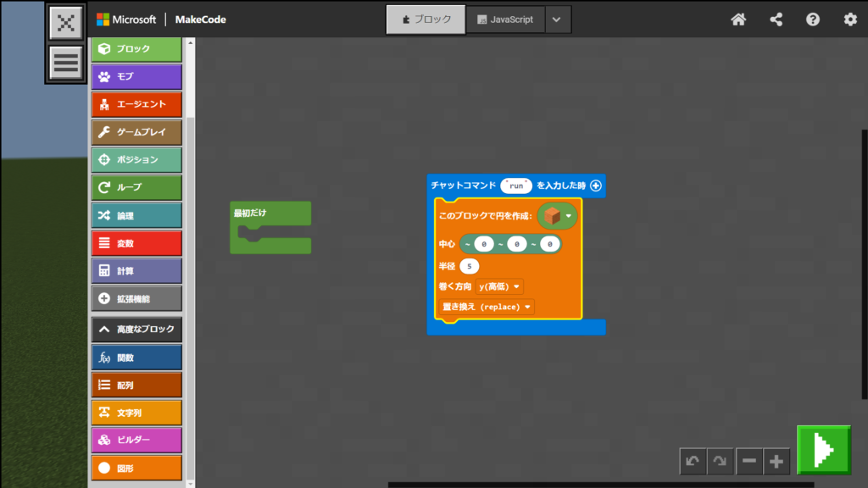Click the green run program button
The height and width of the screenshot is (488, 868).
pyautogui.click(x=823, y=450)
